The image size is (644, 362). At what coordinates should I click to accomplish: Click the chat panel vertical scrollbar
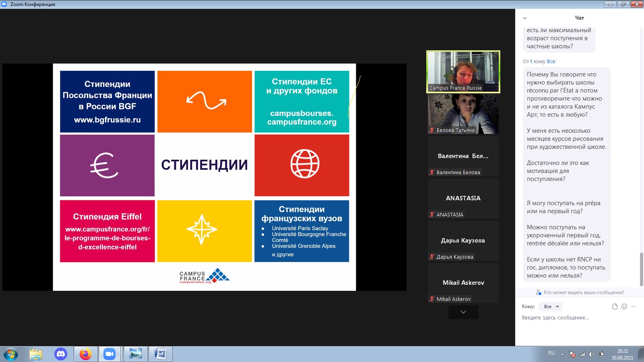(x=641, y=269)
